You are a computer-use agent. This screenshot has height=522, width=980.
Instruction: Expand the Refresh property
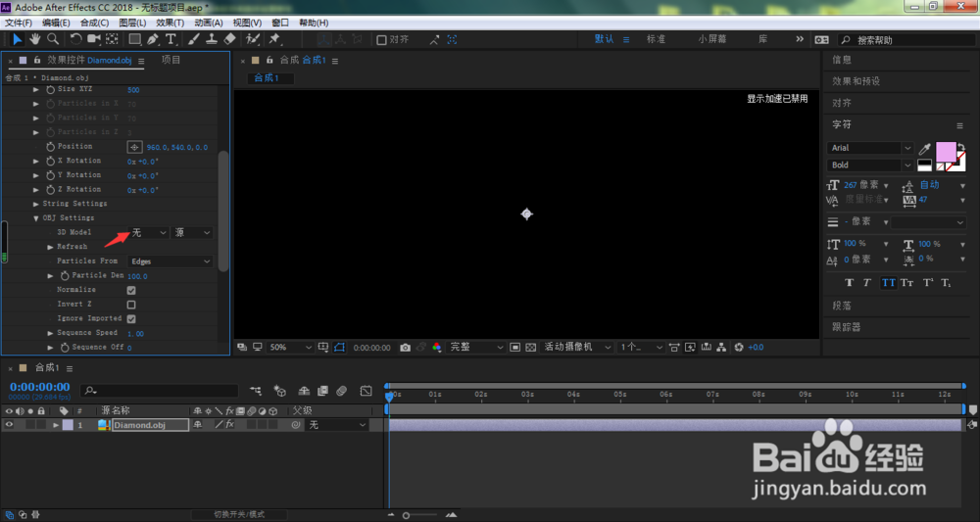coord(51,247)
